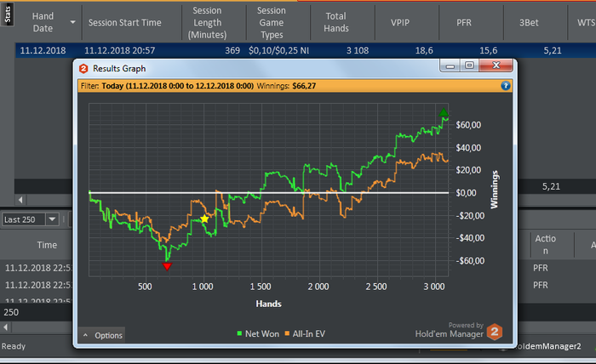Viewport: 596px width, 364px height.
Task: Minimize the Results Graph window
Action: point(450,65)
